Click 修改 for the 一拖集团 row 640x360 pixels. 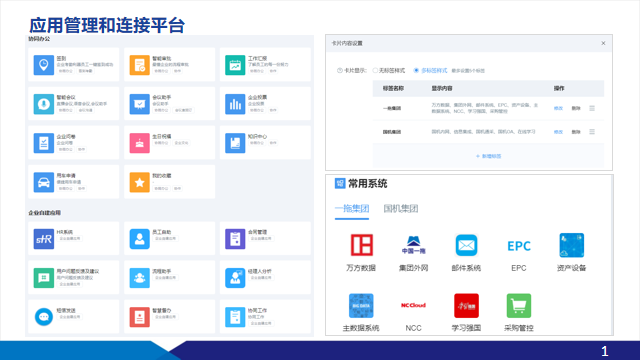pos(558,108)
